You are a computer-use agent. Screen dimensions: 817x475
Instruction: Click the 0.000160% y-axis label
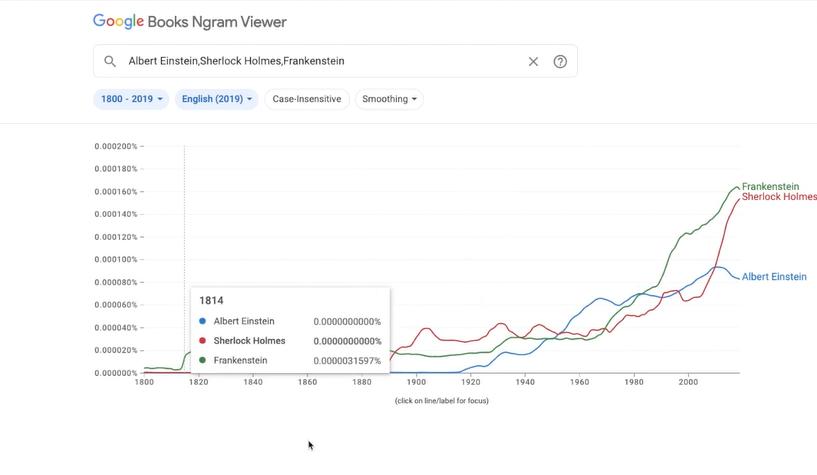(x=116, y=192)
